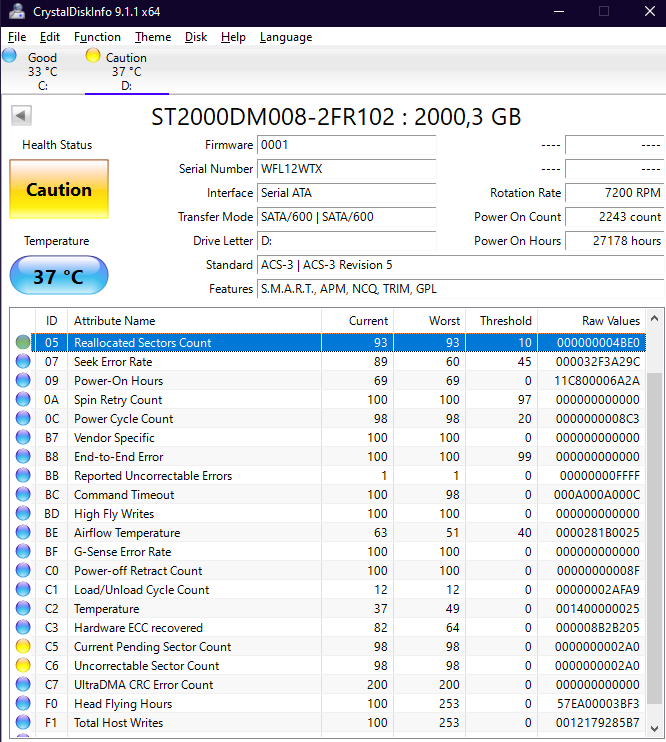Click the Attribute Name column header
Viewport: 666px width, 742px height.
(194, 320)
